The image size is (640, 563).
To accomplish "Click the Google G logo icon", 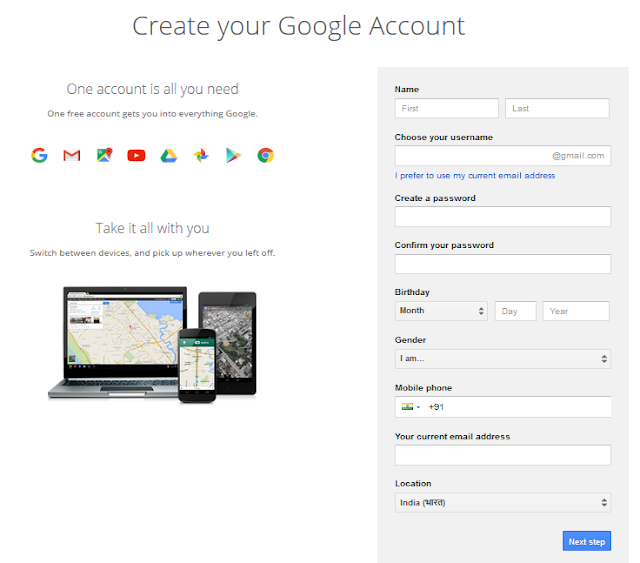I will click(40, 155).
